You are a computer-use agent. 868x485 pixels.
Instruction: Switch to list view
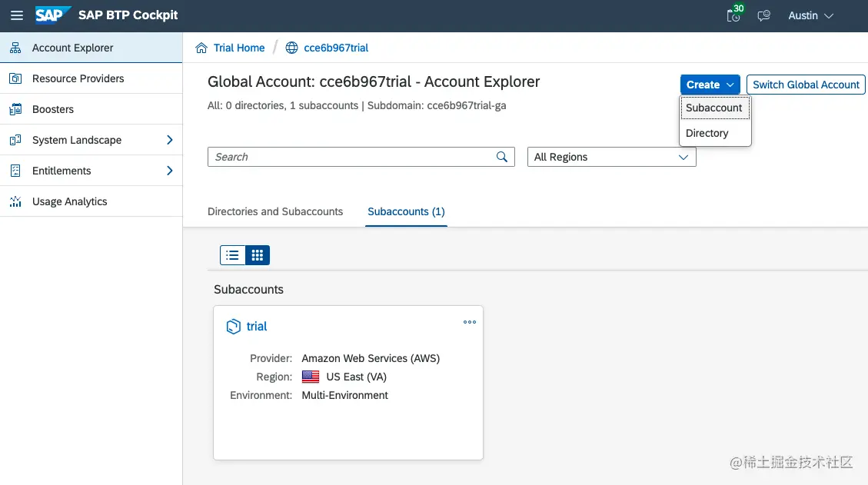coord(232,255)
